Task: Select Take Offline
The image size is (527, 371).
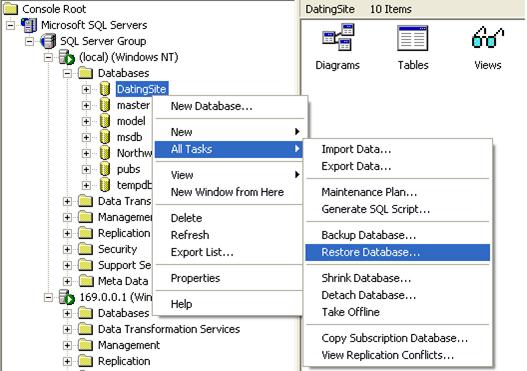Action: point(398,312)
